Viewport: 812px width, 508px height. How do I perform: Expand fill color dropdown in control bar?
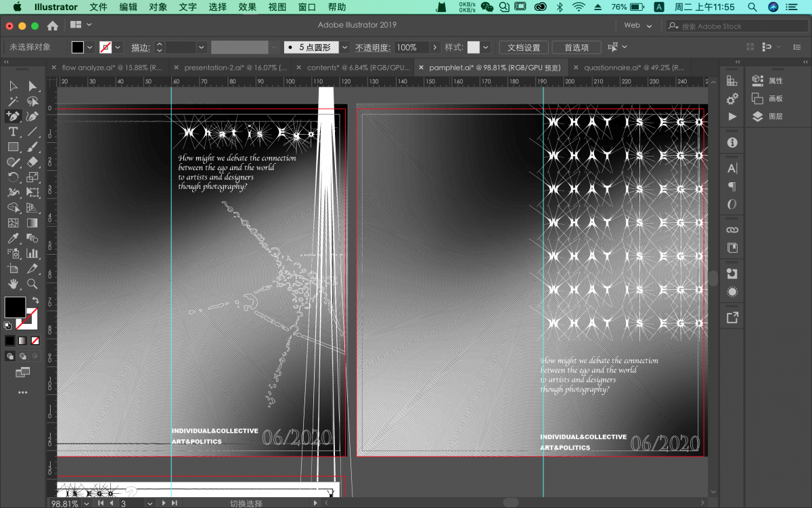(x=89, y=47)
